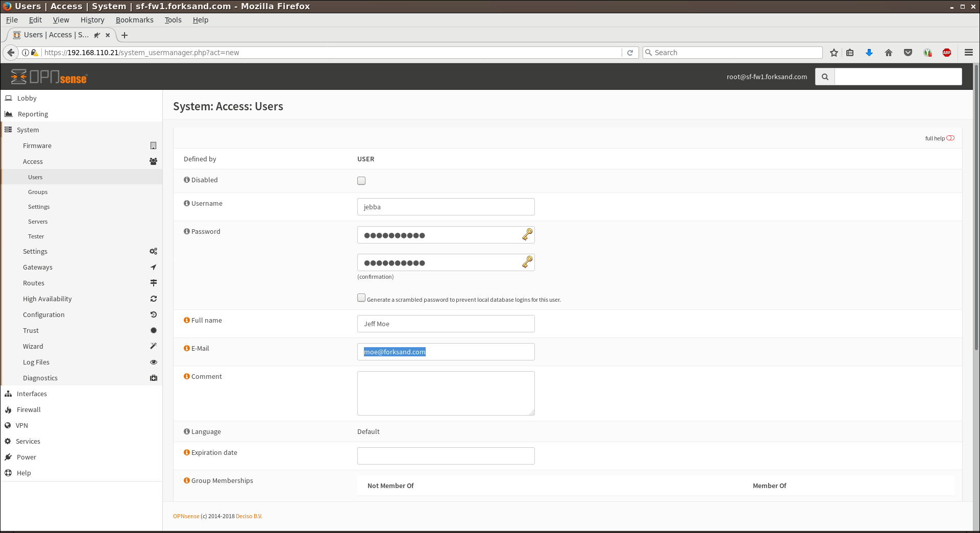
Task: Tick the Disabled checkbox
Action: tap(361, 181)
